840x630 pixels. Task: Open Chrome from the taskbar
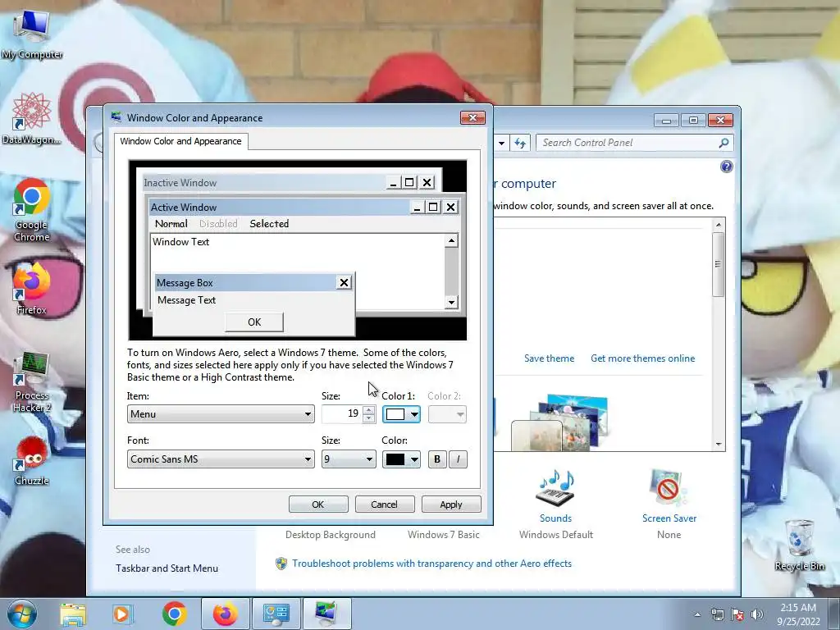tap(174, 614)
